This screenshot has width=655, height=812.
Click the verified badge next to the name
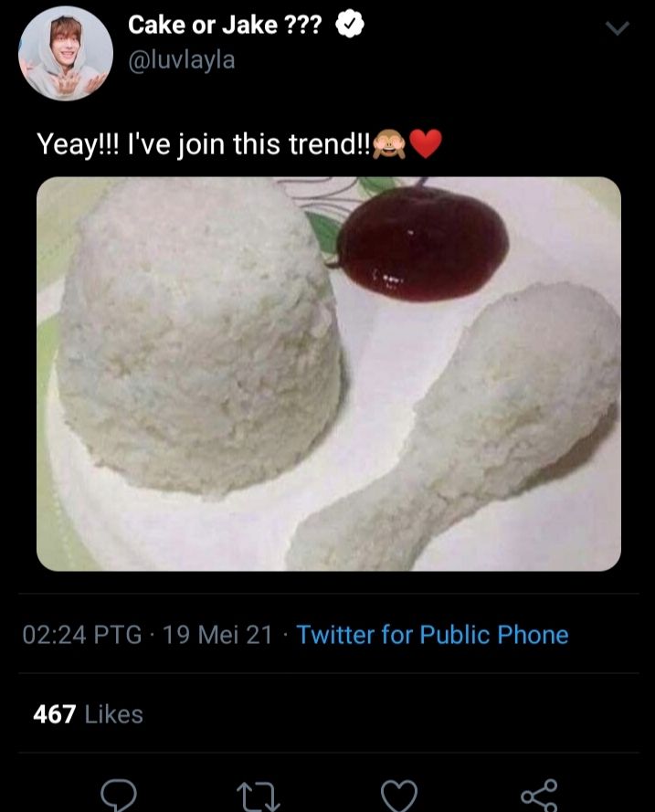[350, 25]
